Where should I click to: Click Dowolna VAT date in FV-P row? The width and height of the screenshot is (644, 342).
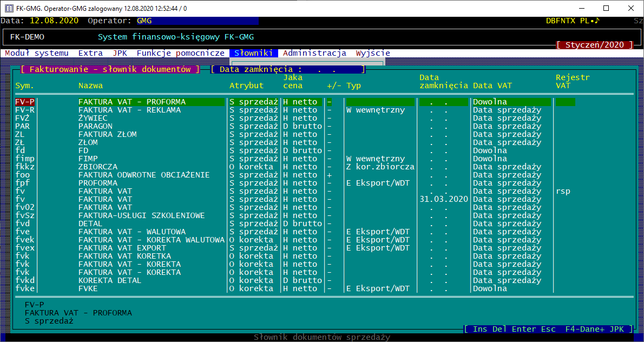490,102
